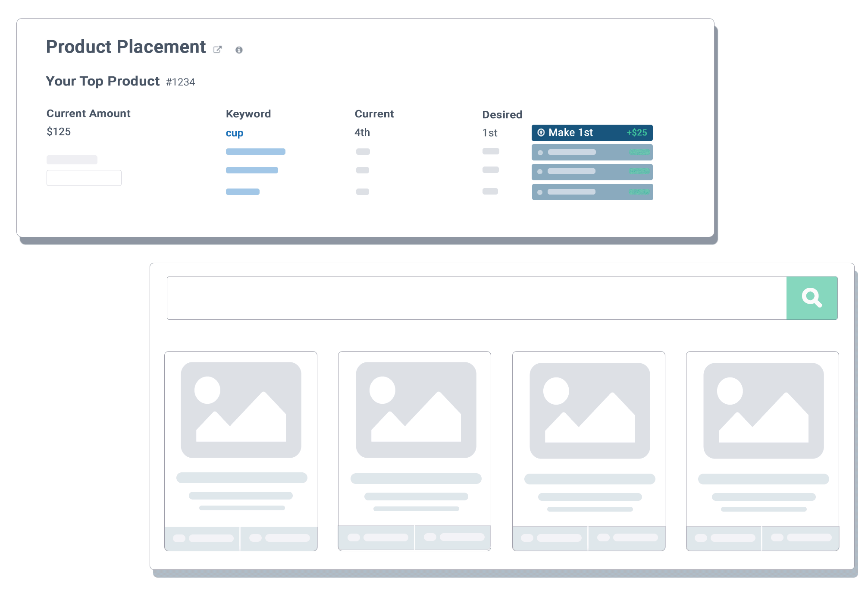Click the blank field below Current Amount

84,178
